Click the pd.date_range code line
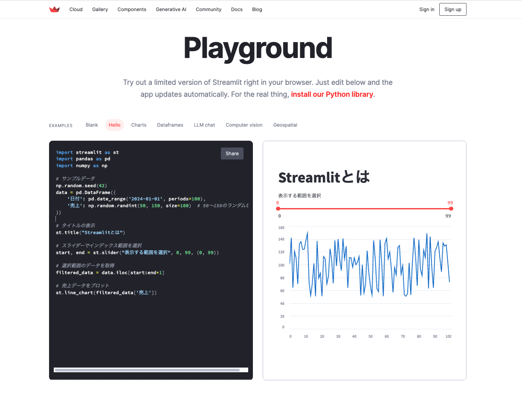Image resolution: width=522 pixels, height=420 pixels. click(136, 199)
